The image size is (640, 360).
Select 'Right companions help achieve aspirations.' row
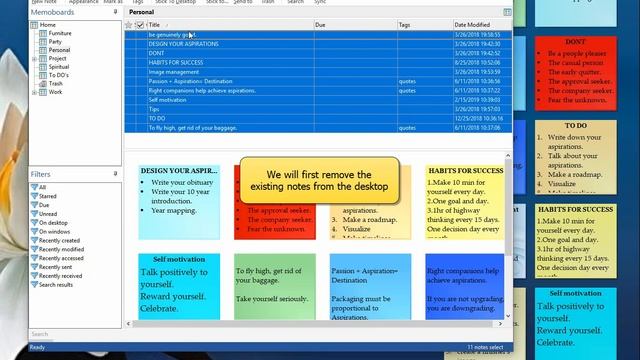(318, 91)
